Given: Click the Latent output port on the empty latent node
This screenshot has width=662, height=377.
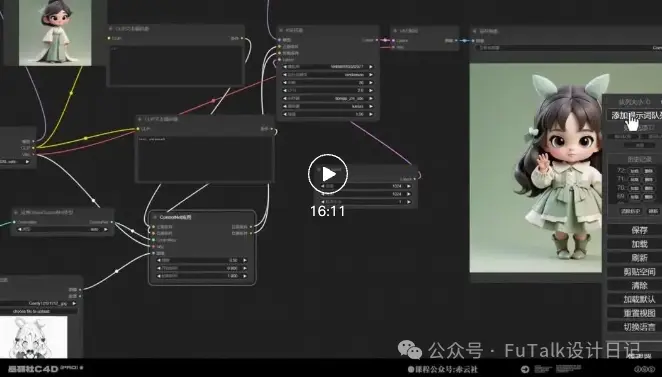Looking at the screenshot, I should pos(414,179).
